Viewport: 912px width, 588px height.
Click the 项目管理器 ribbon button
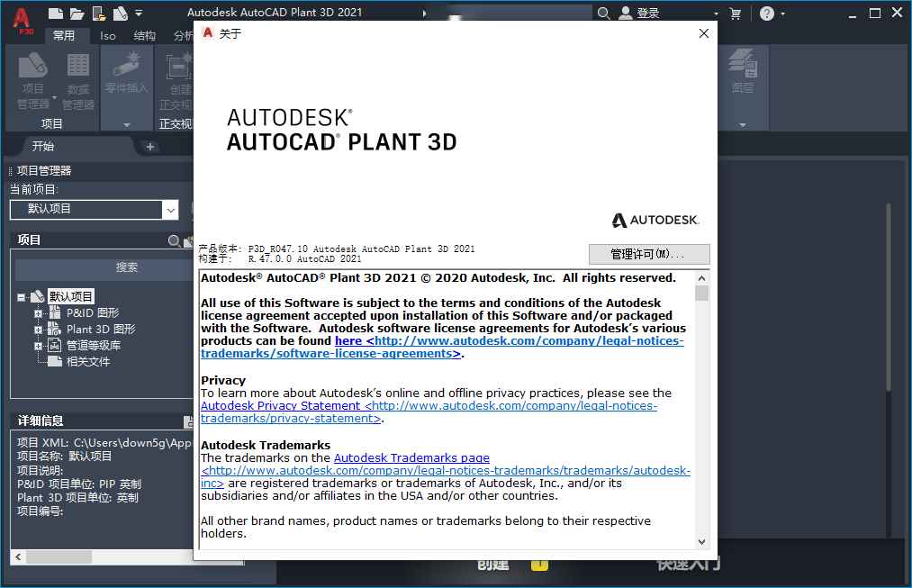(32, 81)
